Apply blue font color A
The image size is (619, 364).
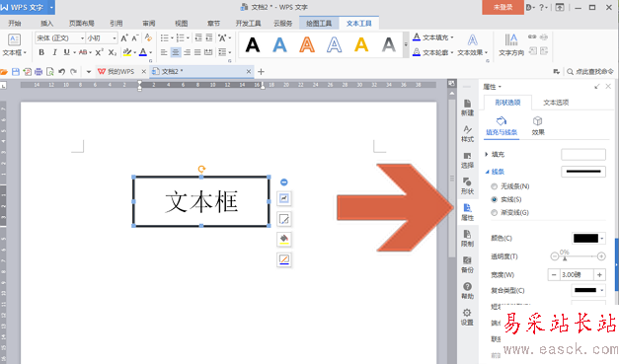[x=143, y=52]
